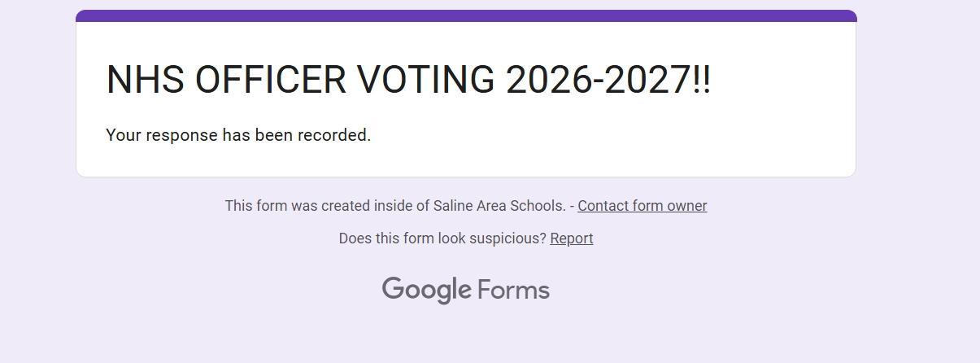Screen dimensions: 980x363
Task: Click the word 'recorded' in the confirmation
Action: click(333, 135)
